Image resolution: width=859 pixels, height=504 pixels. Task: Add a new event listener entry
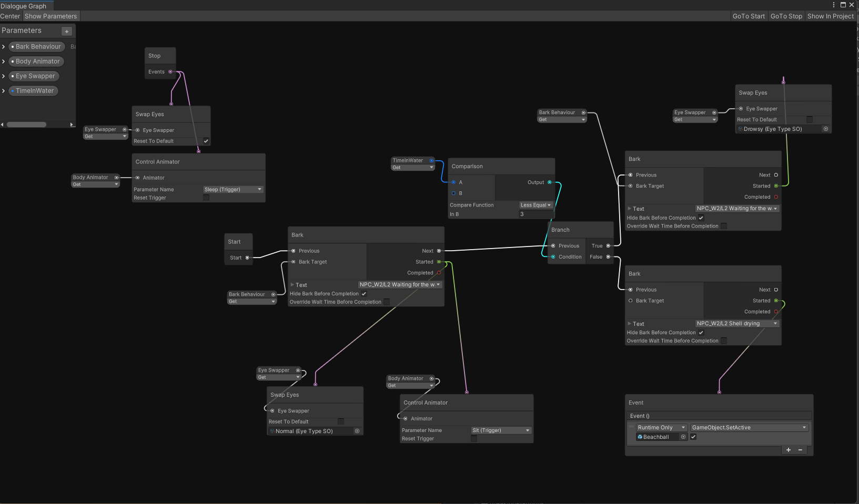788,450
